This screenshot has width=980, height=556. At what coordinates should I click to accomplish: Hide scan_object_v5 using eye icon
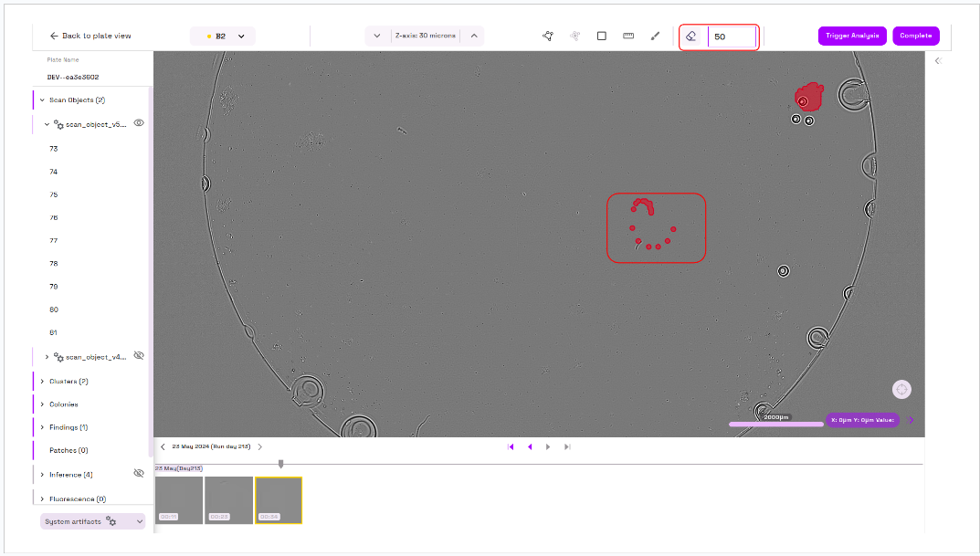(x=140, y=122)
